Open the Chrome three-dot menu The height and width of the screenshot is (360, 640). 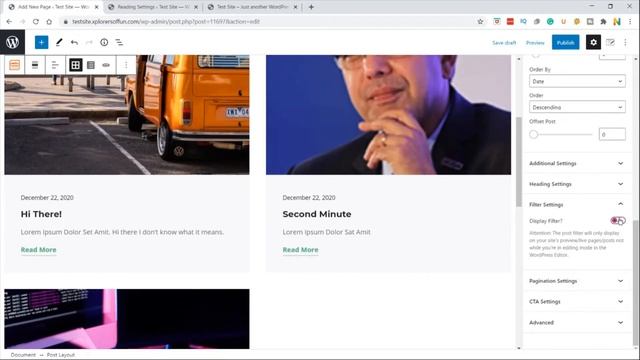click(630, 22)
